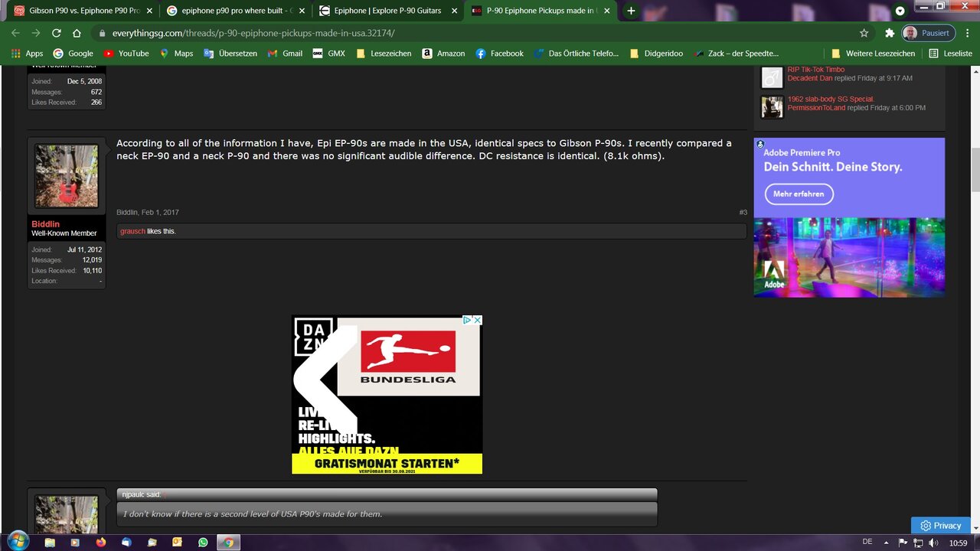Viewport: 980px width, 551px height.
Task: Close the Epiphone Explore P-90 Guitars tab
Action: (x=455, y=11)
